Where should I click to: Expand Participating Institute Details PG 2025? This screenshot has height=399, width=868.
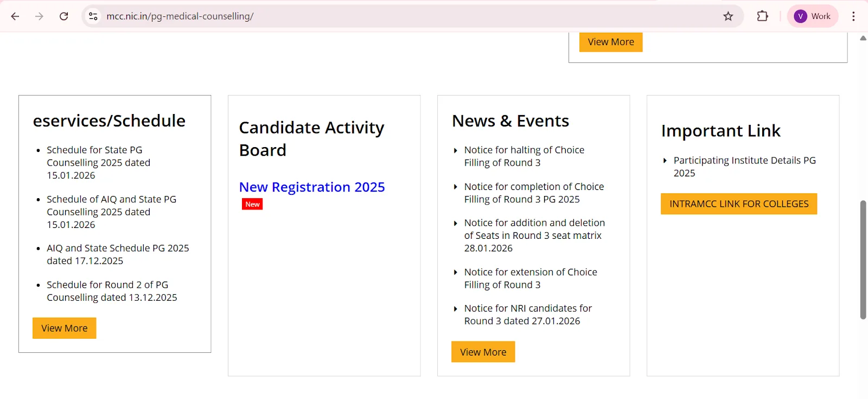click(744, 166)
